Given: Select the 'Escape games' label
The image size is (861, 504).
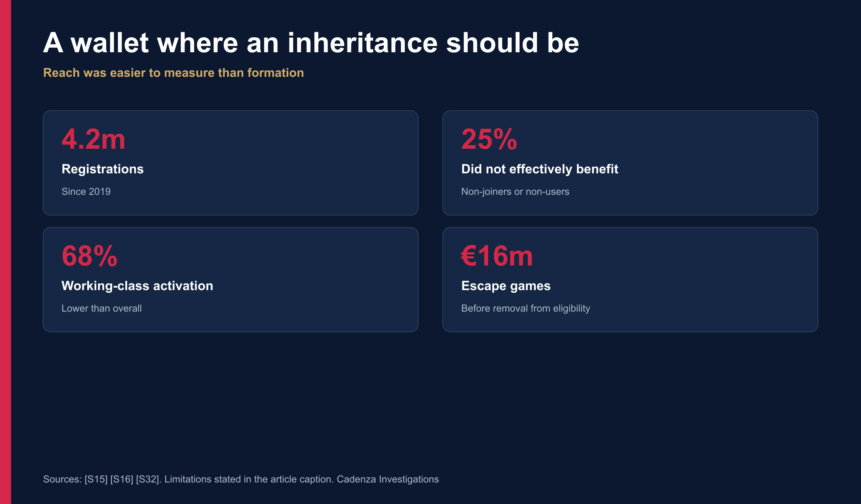Looking at the screenshot, I should coord(506,286).
